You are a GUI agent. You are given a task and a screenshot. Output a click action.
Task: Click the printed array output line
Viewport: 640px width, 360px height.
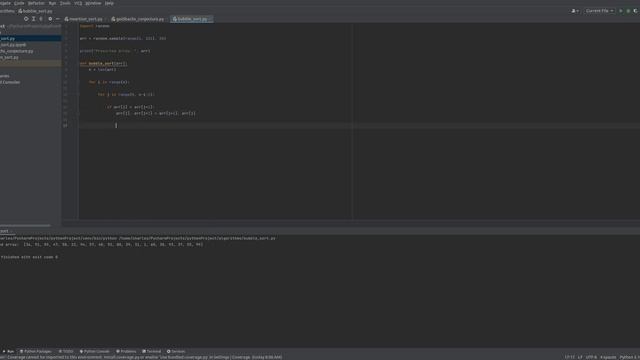click(101, 244)
